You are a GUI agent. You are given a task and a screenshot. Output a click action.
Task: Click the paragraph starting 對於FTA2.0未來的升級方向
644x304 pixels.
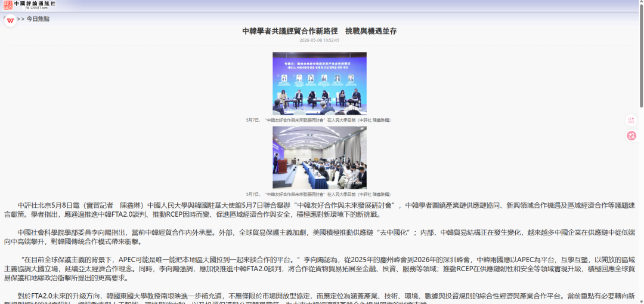tap(320, 299)
